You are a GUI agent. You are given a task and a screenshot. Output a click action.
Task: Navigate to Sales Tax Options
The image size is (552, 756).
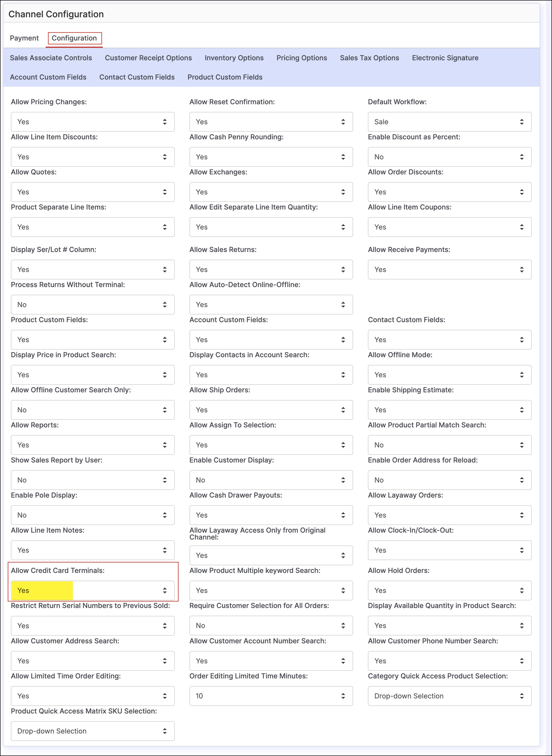369,58
